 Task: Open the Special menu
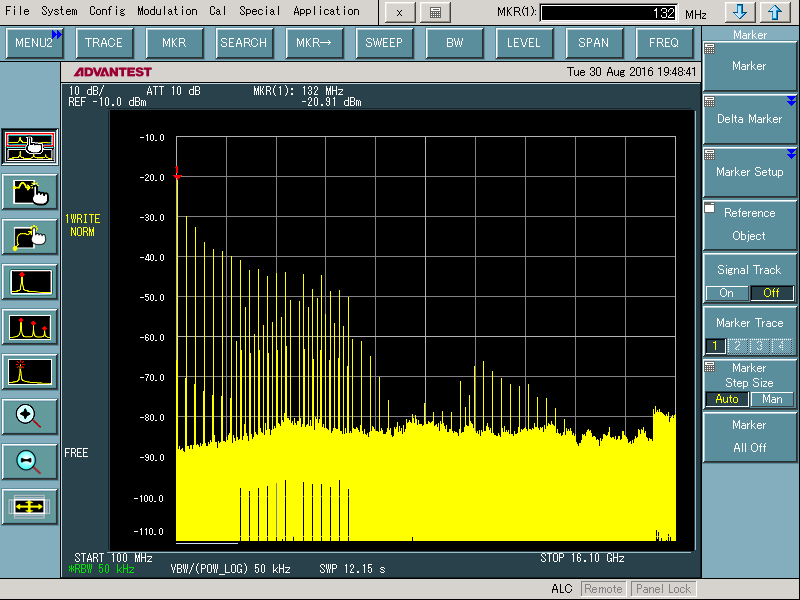260,11
